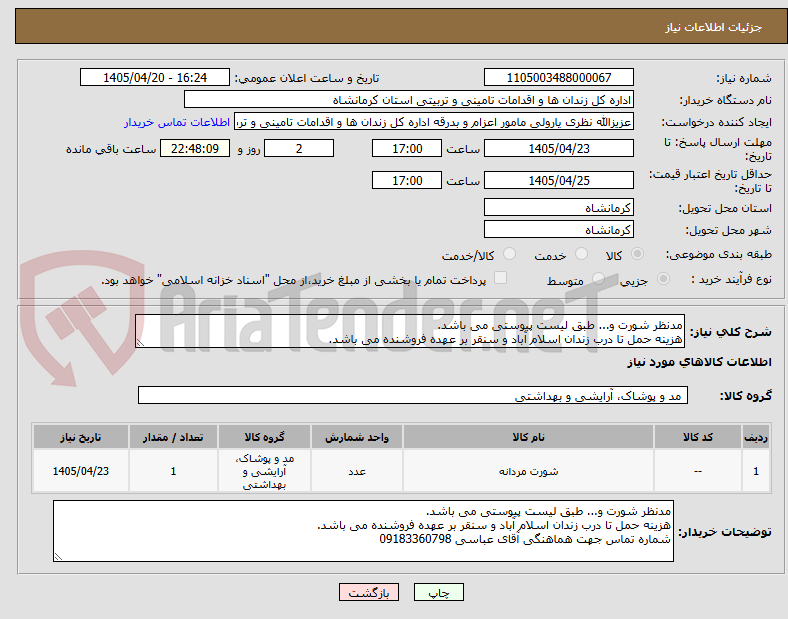Select the شورت مردانه table row

[x=402, y=471]
